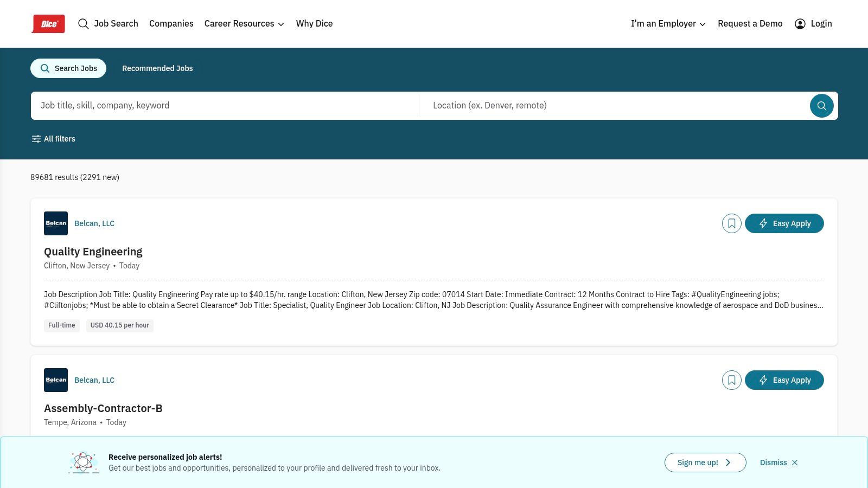Save the Quality Engineering job with bookmark
868x488 pixels.
pos(731,223)
